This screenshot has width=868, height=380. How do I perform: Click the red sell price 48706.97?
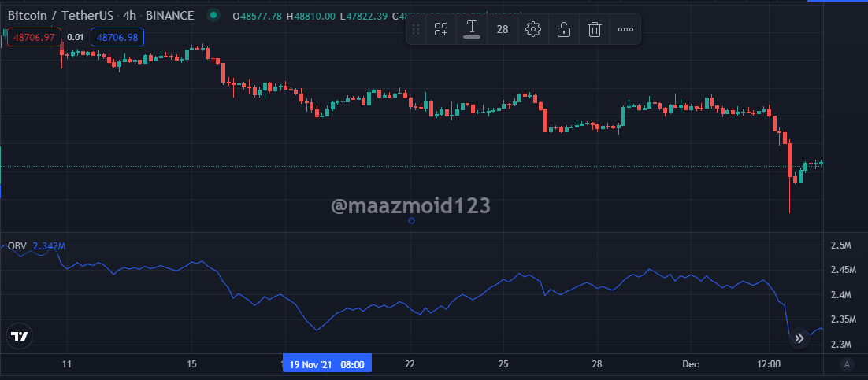(35, 37)
